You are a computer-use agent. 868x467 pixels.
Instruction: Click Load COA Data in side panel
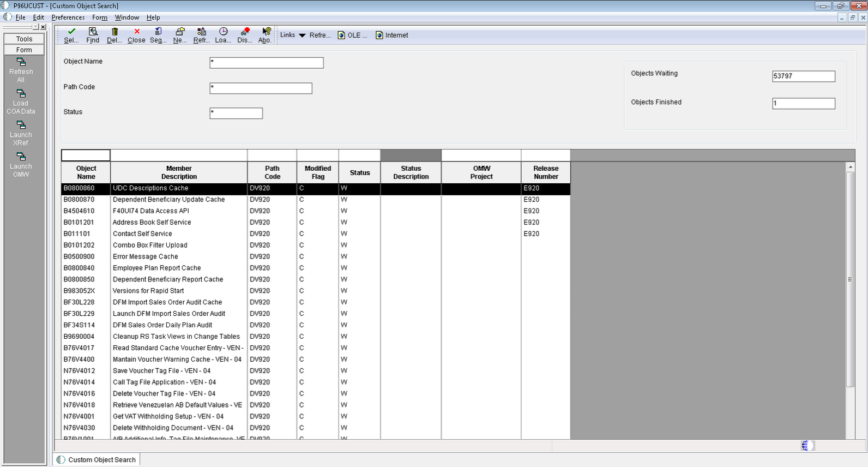(x=21, y=101)
